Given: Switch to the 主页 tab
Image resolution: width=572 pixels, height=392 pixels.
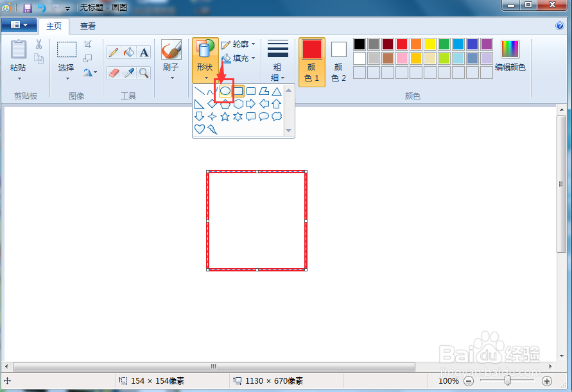Looking at the screenshot, I should tap(54, 26).
